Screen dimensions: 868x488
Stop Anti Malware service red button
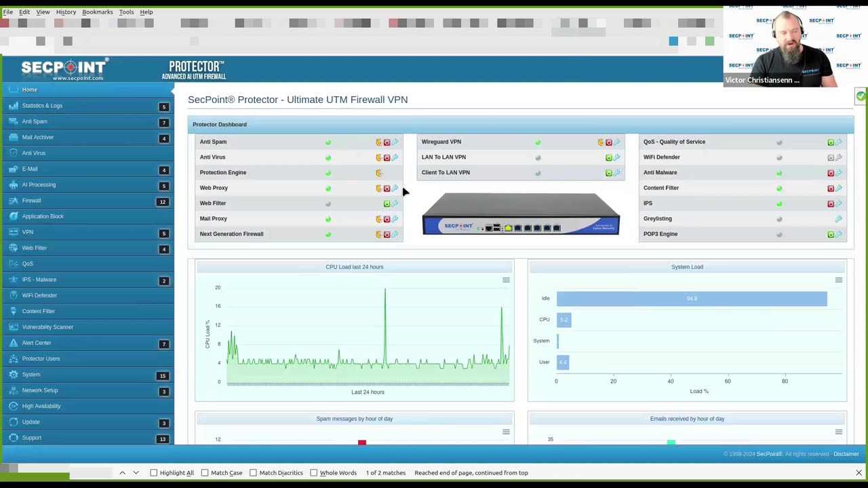(831, 173)
